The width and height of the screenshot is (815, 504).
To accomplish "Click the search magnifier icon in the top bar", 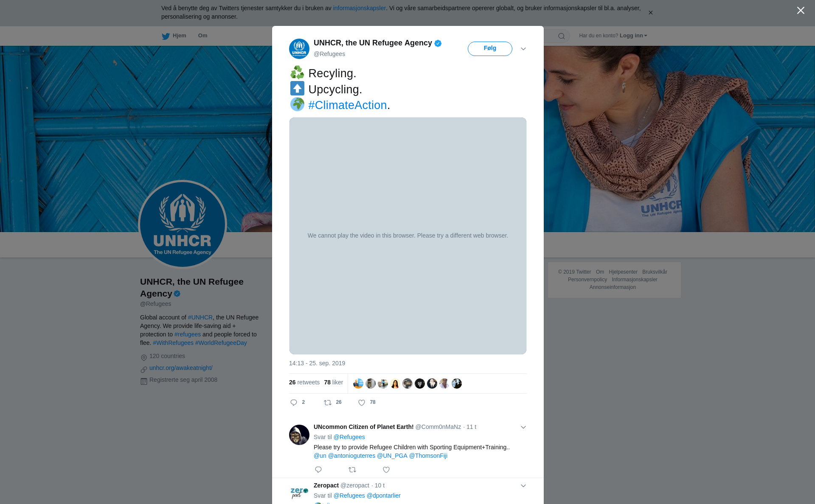I will (562, 36).
